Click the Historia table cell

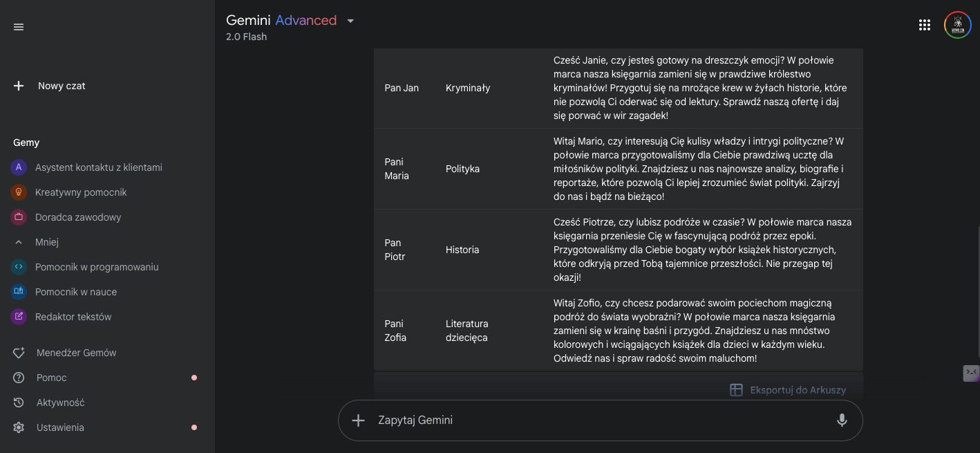[462, 250]
